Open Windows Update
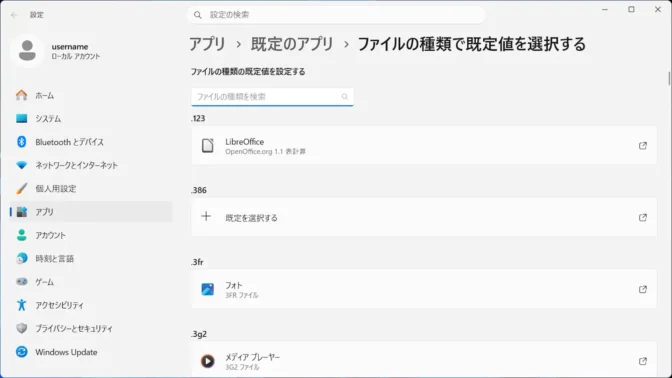This screenshot has height=378, width=672. [x=91, y=352]
